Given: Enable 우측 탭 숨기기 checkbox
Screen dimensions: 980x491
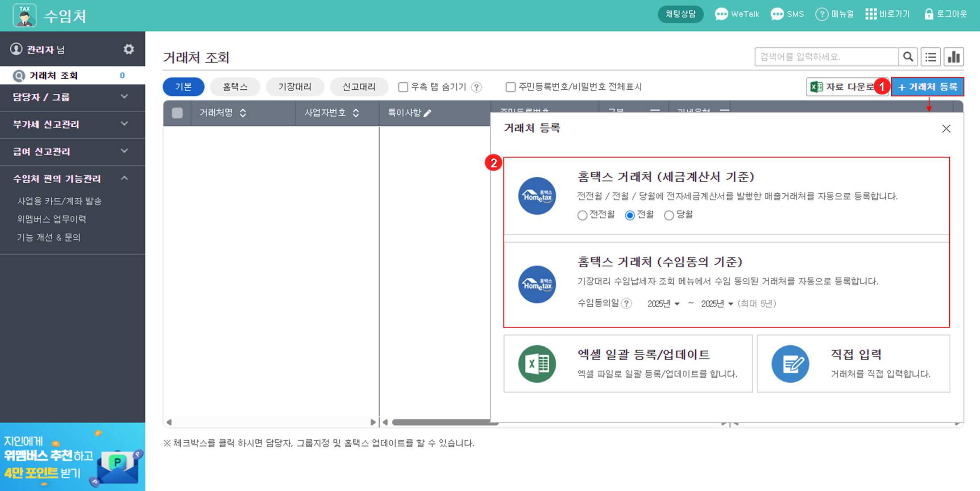Looking at the screenshot, I should point(403,87).
